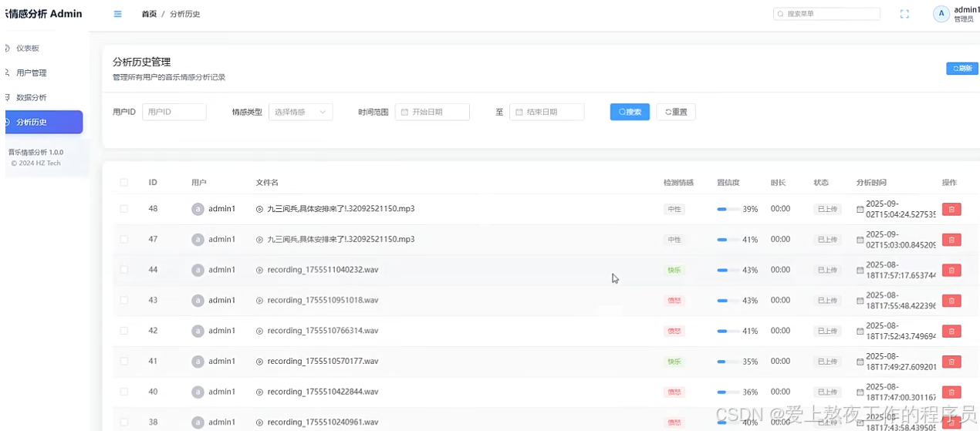The width and height of the screenshot is (980, 431).
Task: Toggle the select-all header checkbox
Action: (x=123, y=183)
